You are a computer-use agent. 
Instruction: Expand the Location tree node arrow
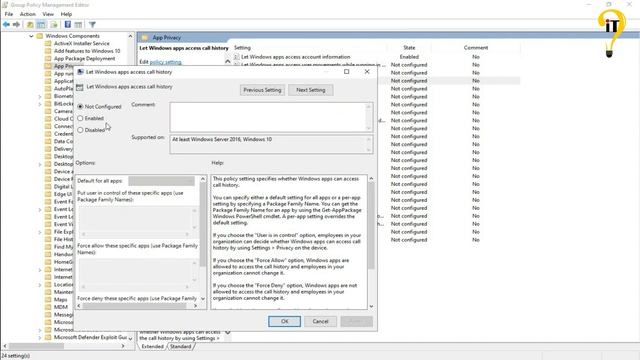[x=40, y=284]
